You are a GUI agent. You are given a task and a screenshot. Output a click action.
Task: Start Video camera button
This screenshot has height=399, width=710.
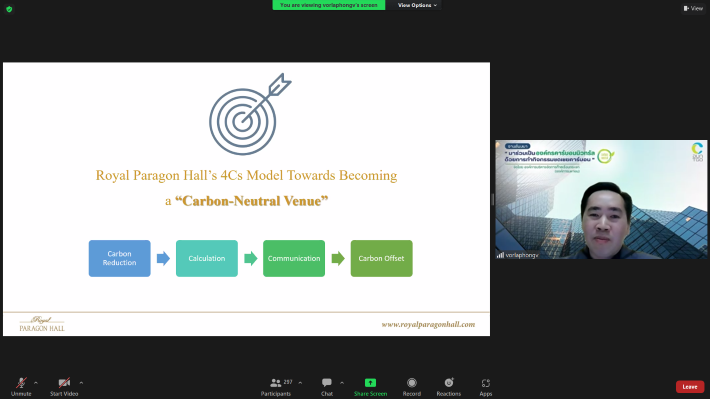point(64,386)
